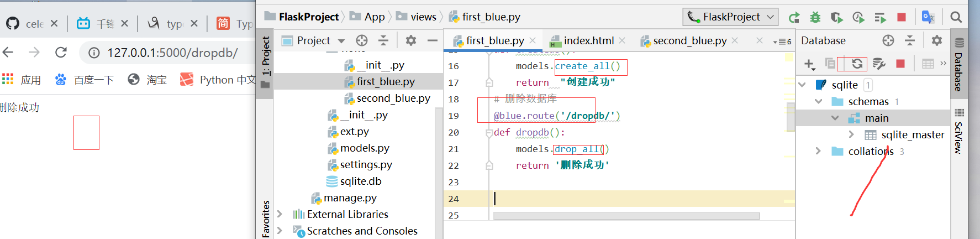Open the 淘宝 bookmark
Viewport: 980px width, 239px height.
[147, 80]
